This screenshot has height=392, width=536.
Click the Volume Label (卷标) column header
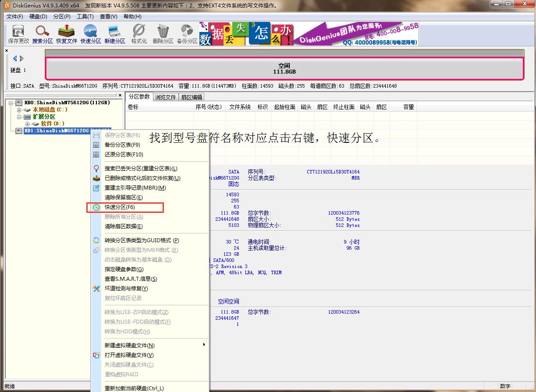click(x=160, y=107)
